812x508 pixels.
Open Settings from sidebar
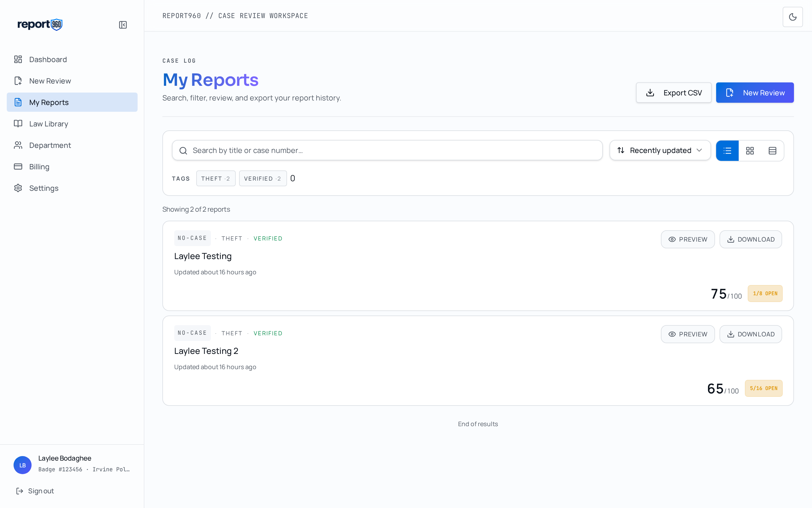(72, 188)
